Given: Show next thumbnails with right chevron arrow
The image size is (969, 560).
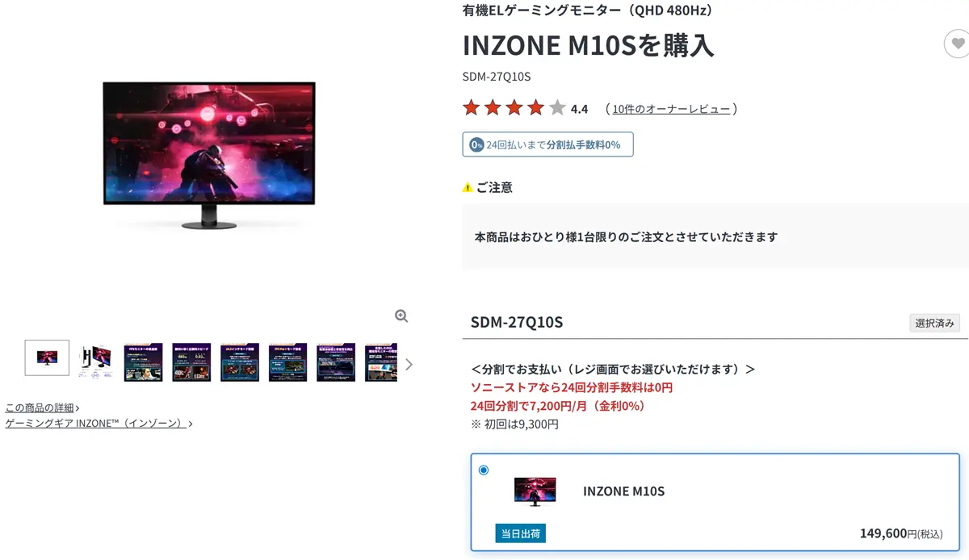Looking at the screenshot, I should 409,364.
